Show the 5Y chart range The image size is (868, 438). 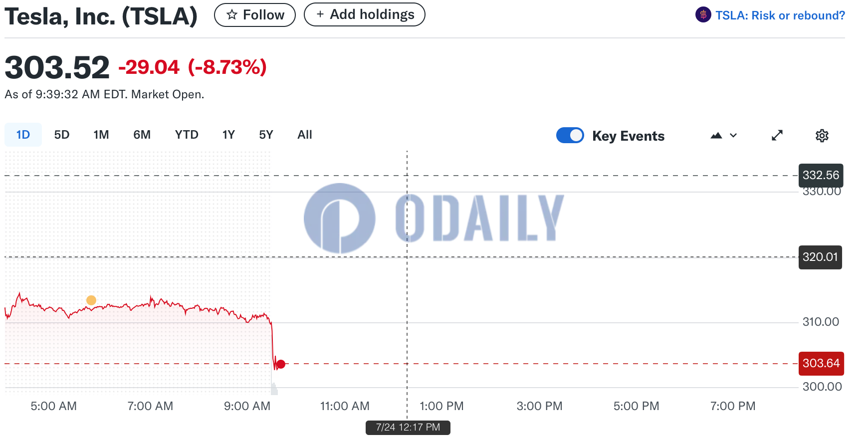pyautogui.click(x=266, y=135)
